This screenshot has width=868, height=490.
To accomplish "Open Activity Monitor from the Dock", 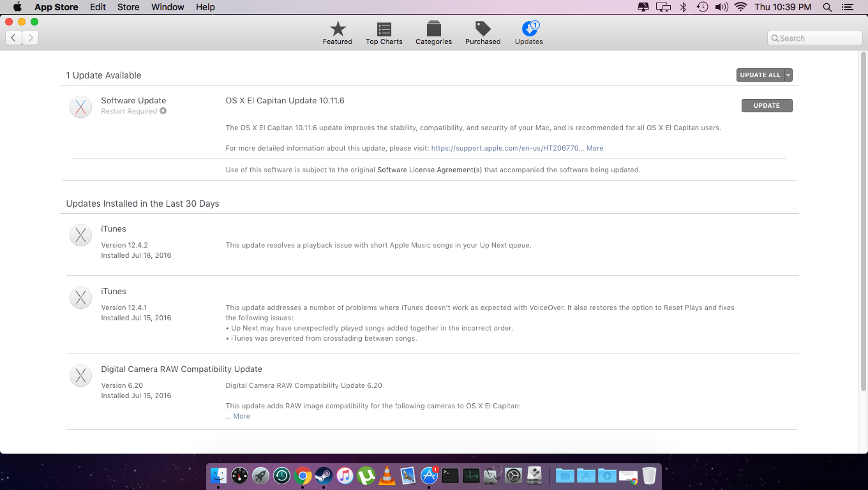I will click(x=471, y=475).
